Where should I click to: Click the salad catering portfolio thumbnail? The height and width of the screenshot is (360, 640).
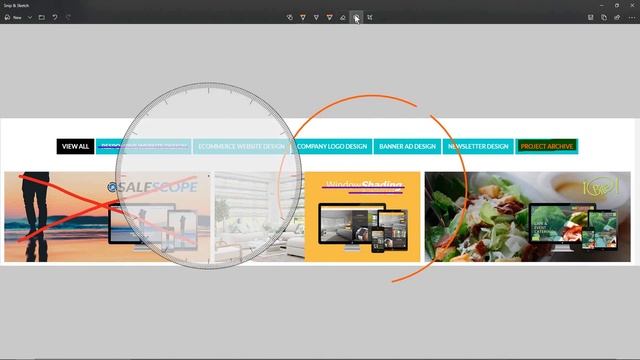[527, 217]
